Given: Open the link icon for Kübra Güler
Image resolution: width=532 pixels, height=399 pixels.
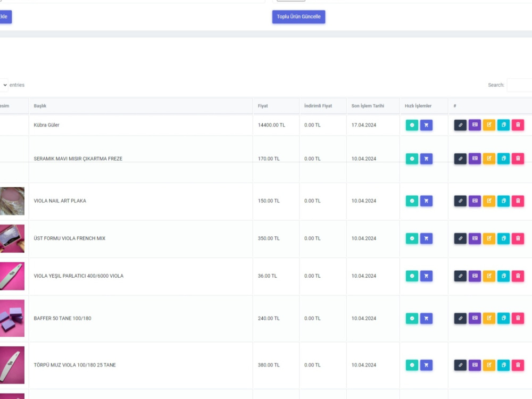Looking at the screenshot, I should (x=460, y=125).
